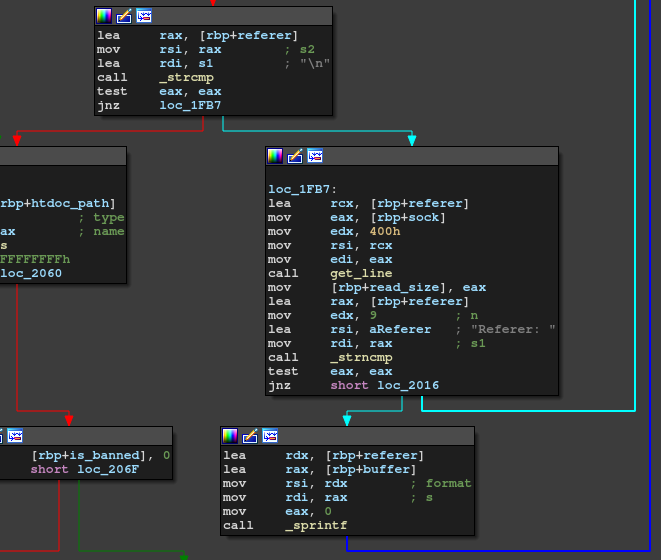Open the node color icon on the loc_1FB7 block
This screenshot has width=661, height=560.
[275, 156]
